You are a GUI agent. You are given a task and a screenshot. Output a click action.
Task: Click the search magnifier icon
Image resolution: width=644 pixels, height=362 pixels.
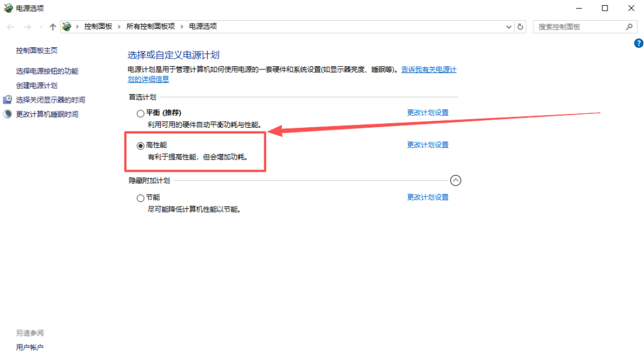(x=629, y=26)
